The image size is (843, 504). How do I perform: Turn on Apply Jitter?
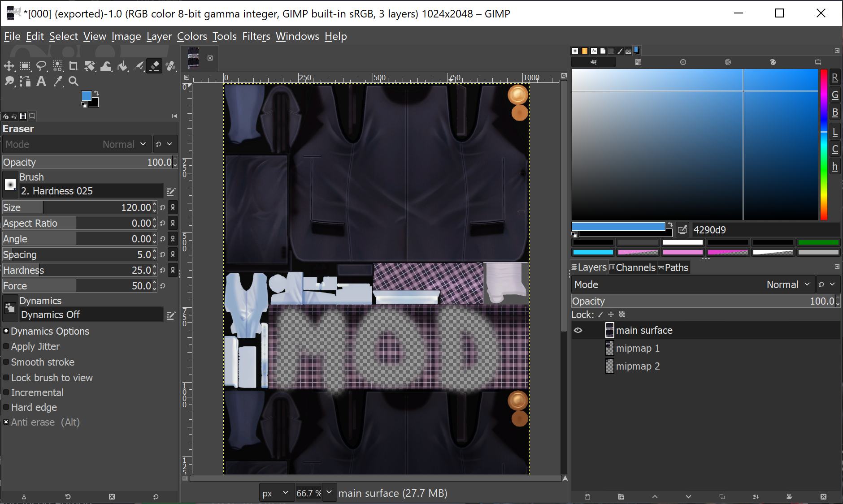click(x=6, y=346)
